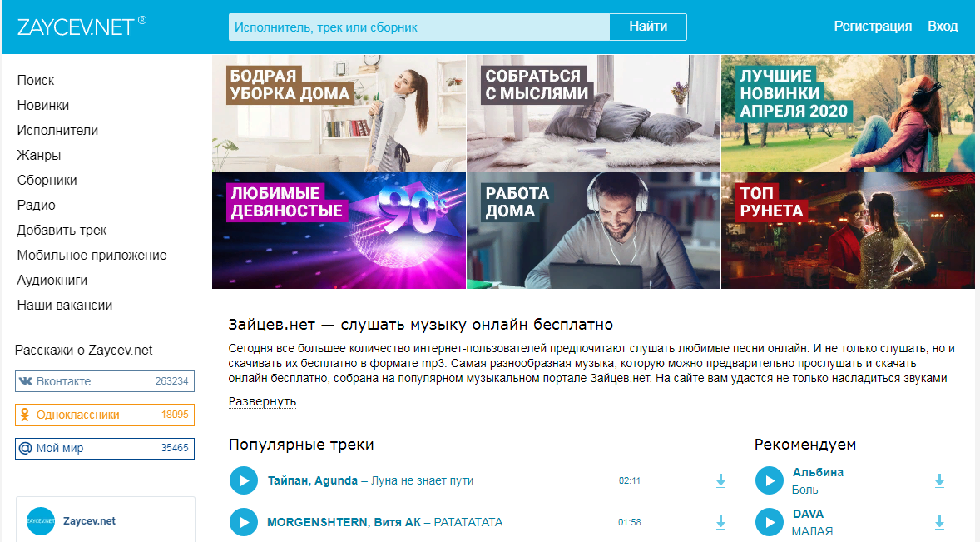Download the DAVA МАЛАЯ track
This screenshot has width=980, height=542.
[x=939, y=522]
